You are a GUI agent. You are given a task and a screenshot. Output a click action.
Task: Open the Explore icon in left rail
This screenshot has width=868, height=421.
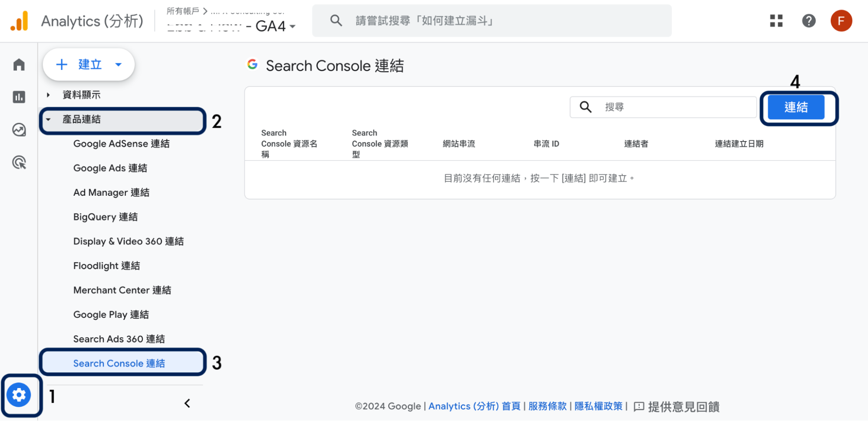[19, 130]
